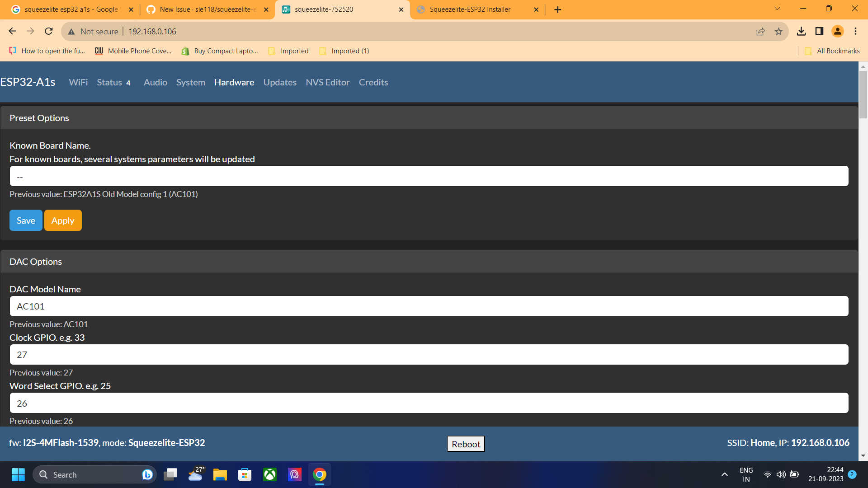Screen dimensions: 868x488
Task: Click the Bing icon in the search box
Action: (147, 474)
